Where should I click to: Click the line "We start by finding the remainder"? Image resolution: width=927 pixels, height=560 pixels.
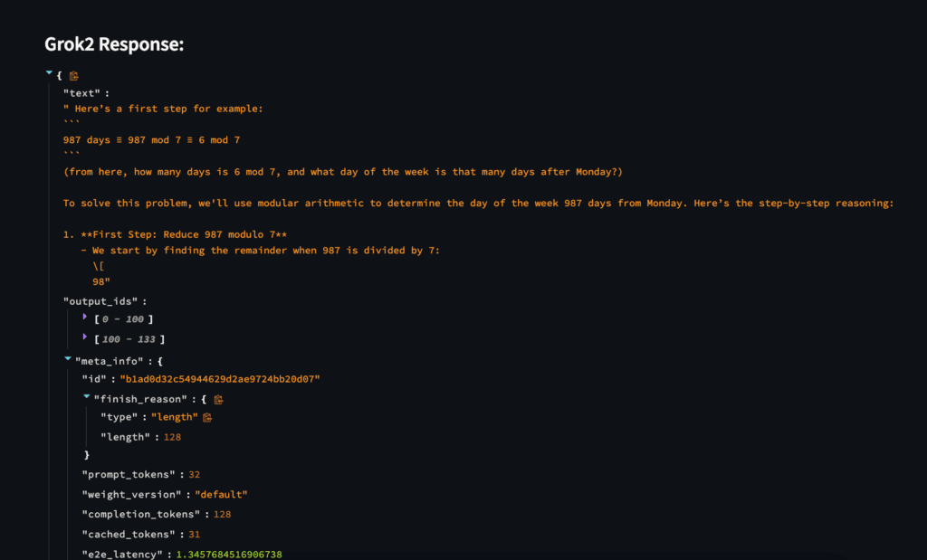[x=260, y=251]
